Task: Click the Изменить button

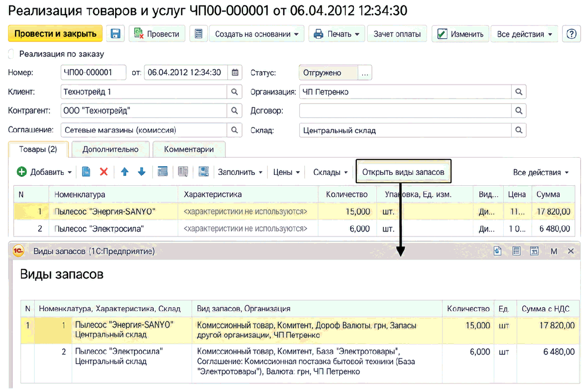Action: [x=460, y=34]
